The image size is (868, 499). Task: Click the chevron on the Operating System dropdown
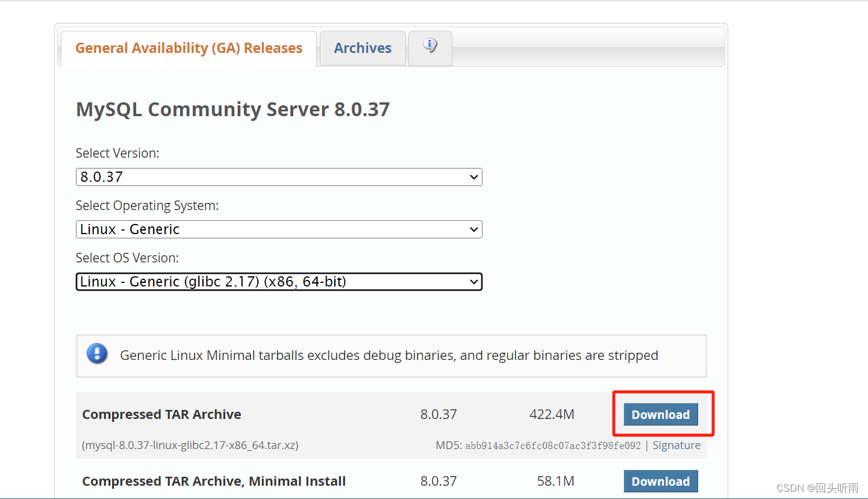(x=473, y=229)
